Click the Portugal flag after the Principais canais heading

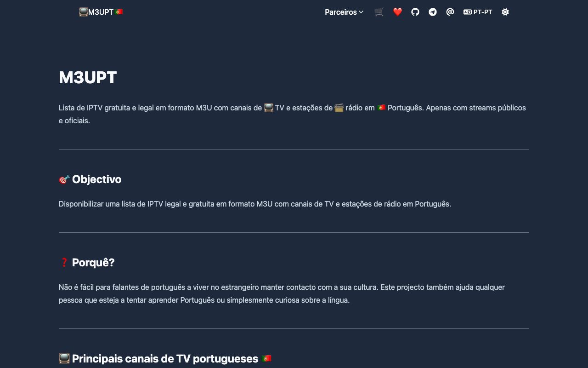click(x=266, y=358)
